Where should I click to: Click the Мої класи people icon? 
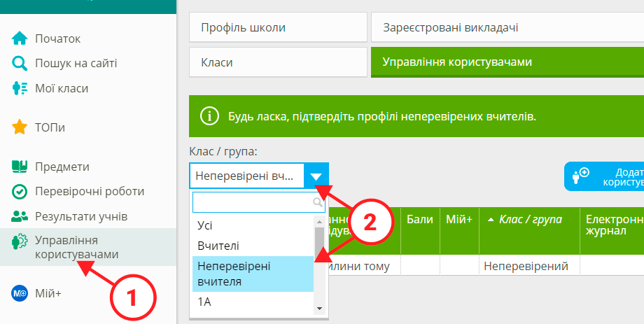(20, 89)
